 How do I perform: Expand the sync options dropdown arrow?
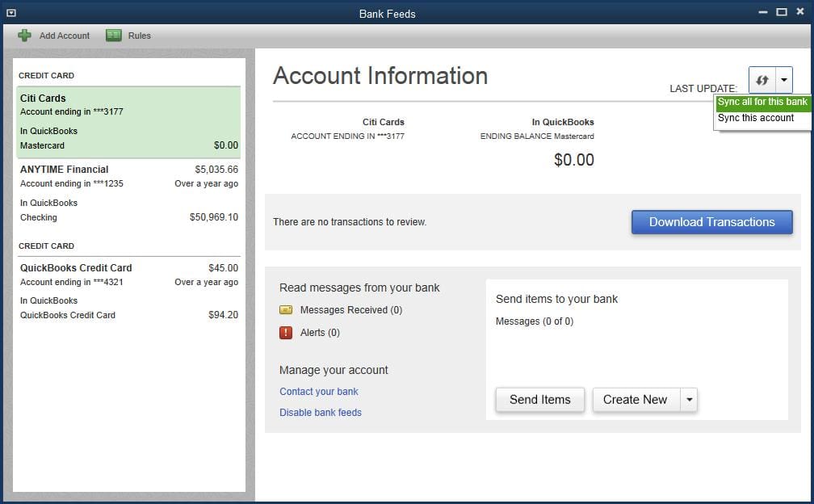pos(784,80)
